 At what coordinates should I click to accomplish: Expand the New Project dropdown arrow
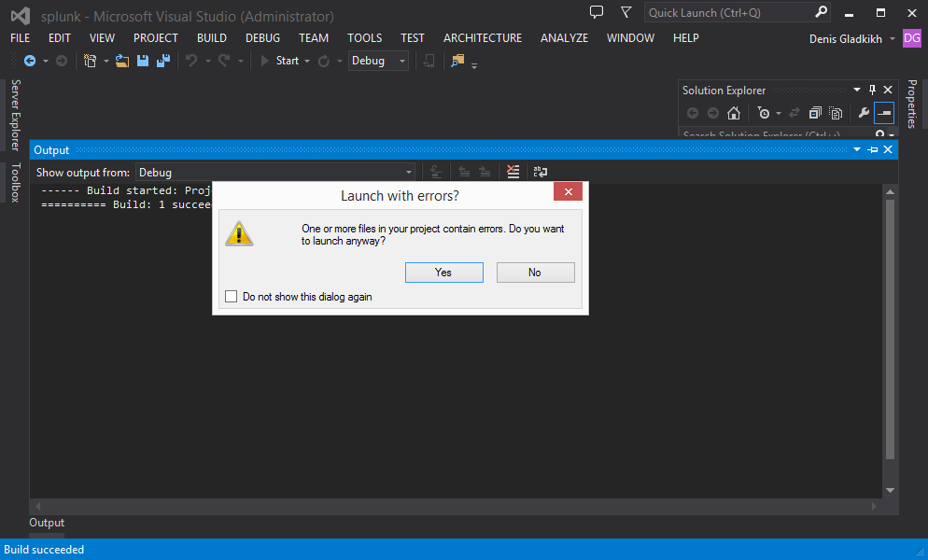click(x=105, y=61)
